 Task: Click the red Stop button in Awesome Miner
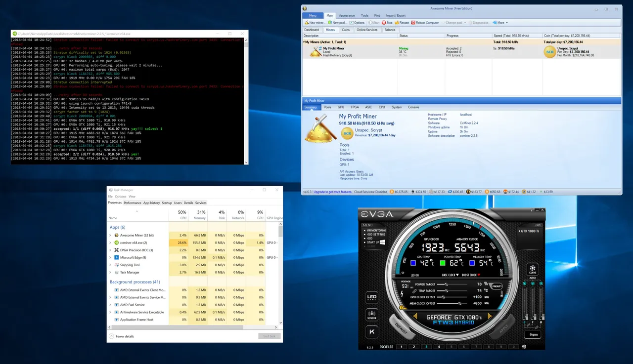coord(387,23)
